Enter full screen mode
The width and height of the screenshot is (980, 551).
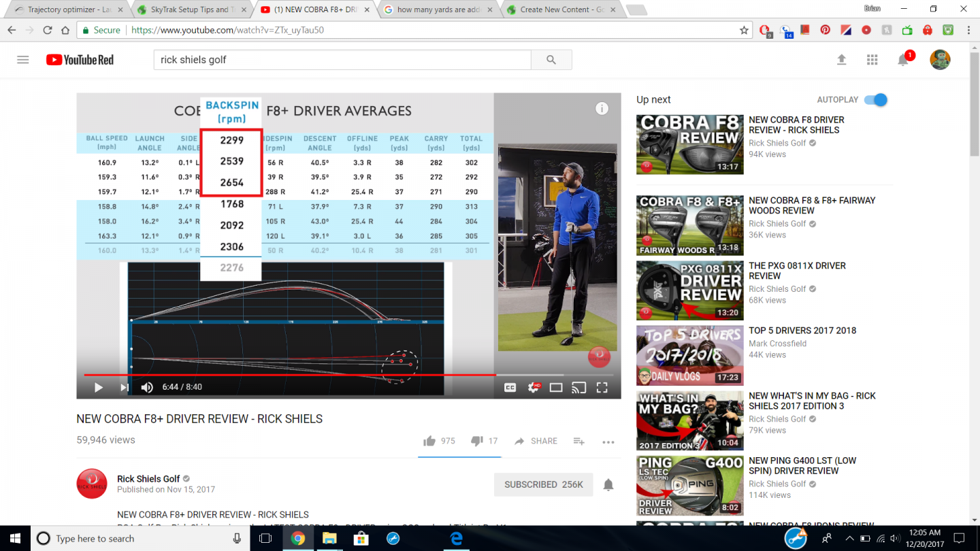click(x=602, y=387)
